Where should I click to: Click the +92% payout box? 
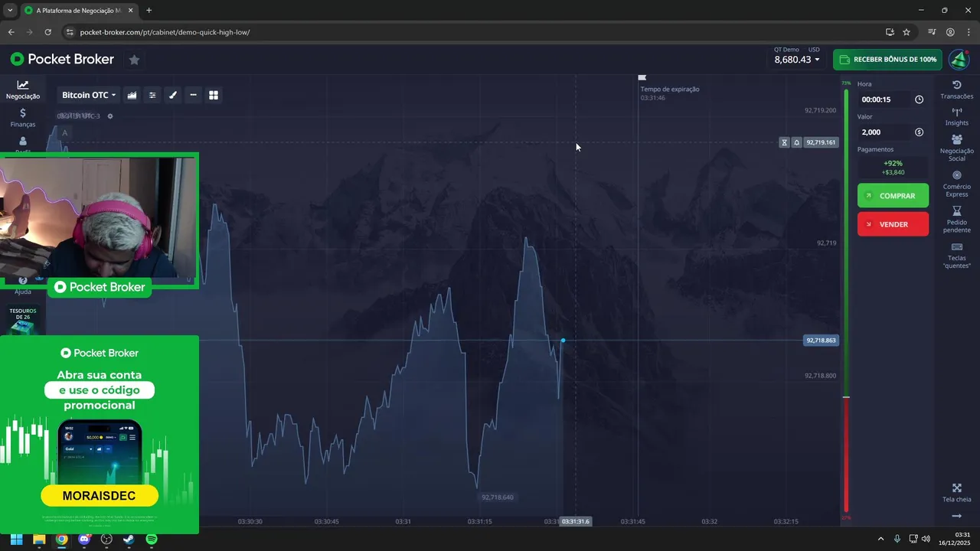click(x=893, y=168)
